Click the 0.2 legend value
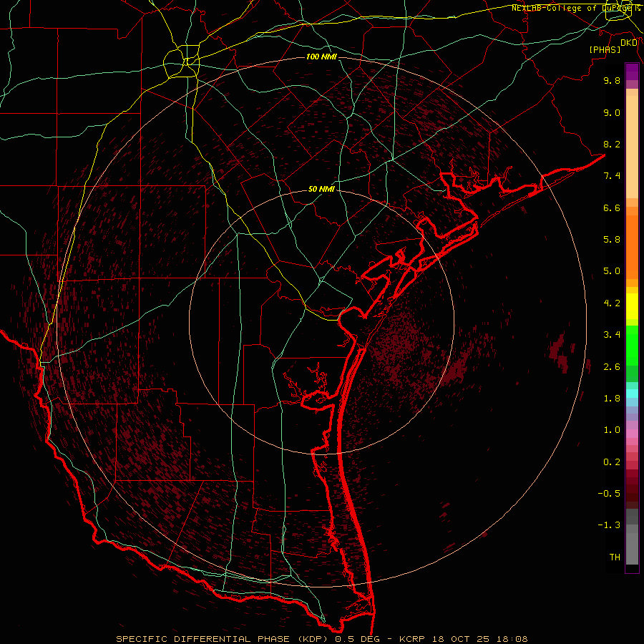Viewport: 644px width, 644px height. click(x=612, y=462)
